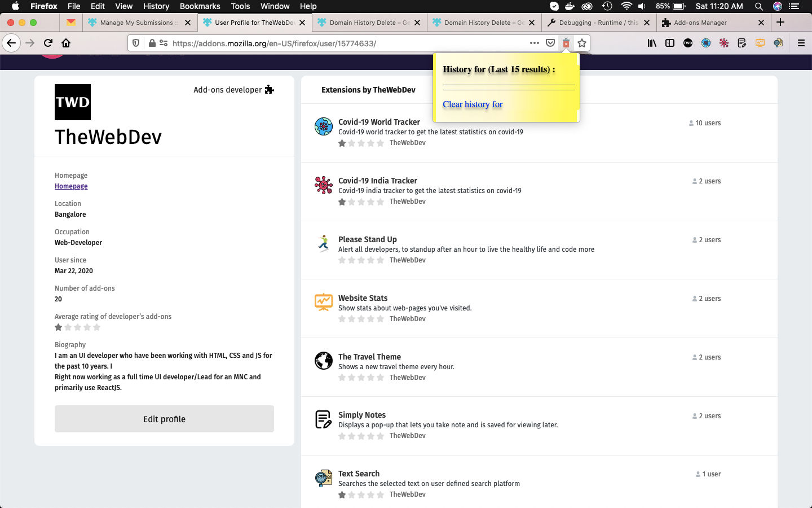Open the Bookmarks menu
This screenshot has width=812, height=508.
[200, 6]
